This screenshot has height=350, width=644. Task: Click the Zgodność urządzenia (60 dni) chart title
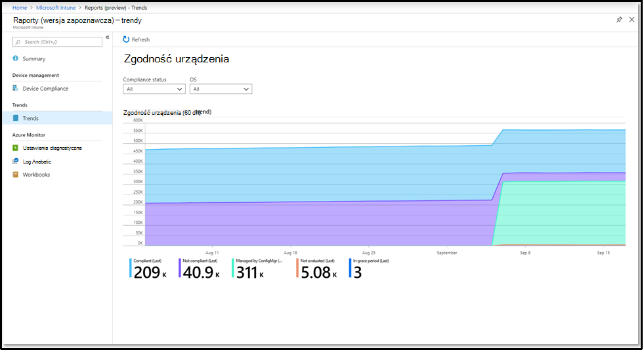coord(162,112)
